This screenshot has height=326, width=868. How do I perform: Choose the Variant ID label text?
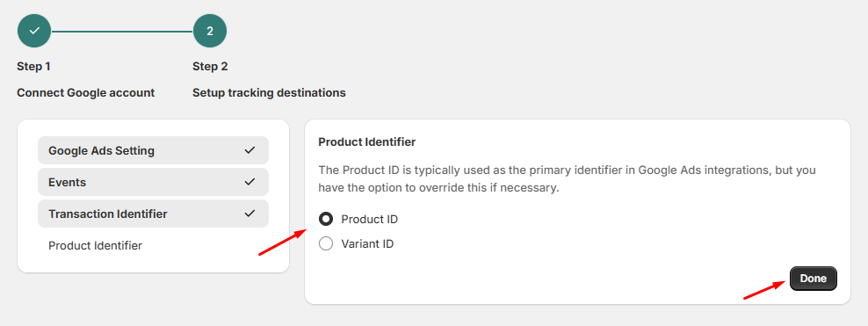367,243
